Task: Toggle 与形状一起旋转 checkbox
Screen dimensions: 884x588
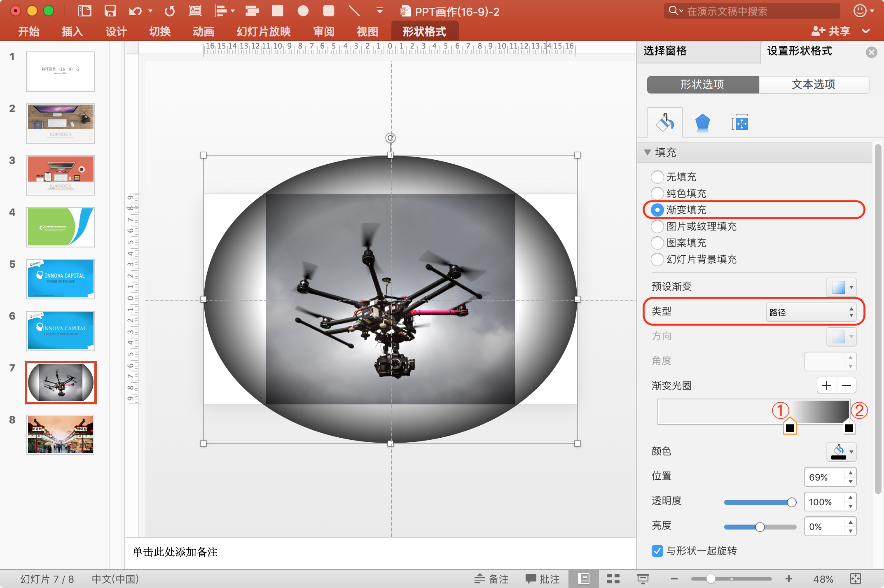Action: pos(657,551)
